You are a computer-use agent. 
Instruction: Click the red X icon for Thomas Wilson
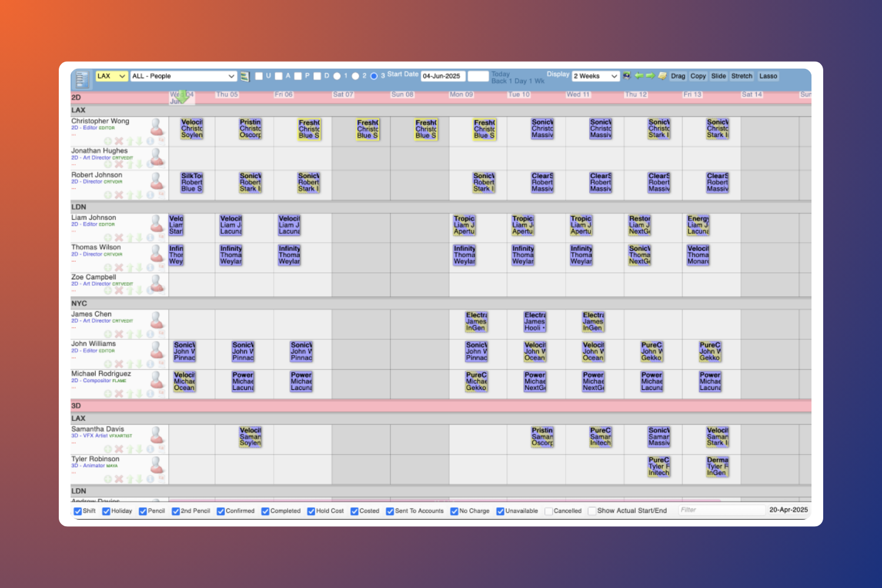click(119, 268)
